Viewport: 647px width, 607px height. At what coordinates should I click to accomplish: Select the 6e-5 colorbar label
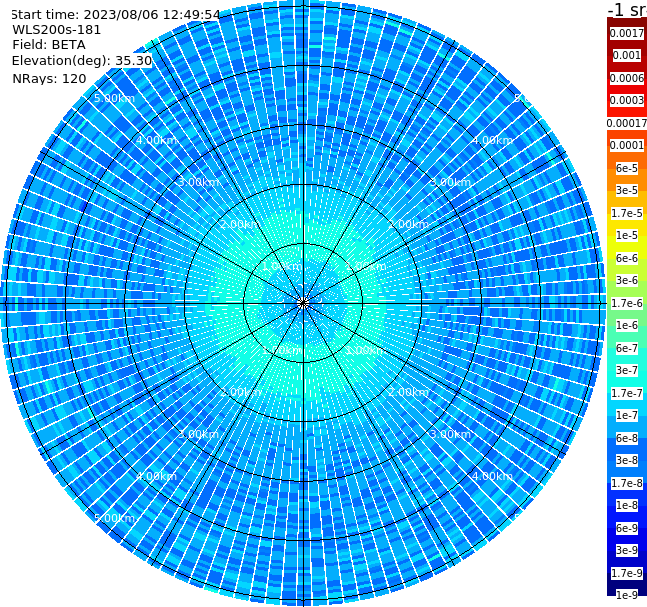click(x=627, y=168)
